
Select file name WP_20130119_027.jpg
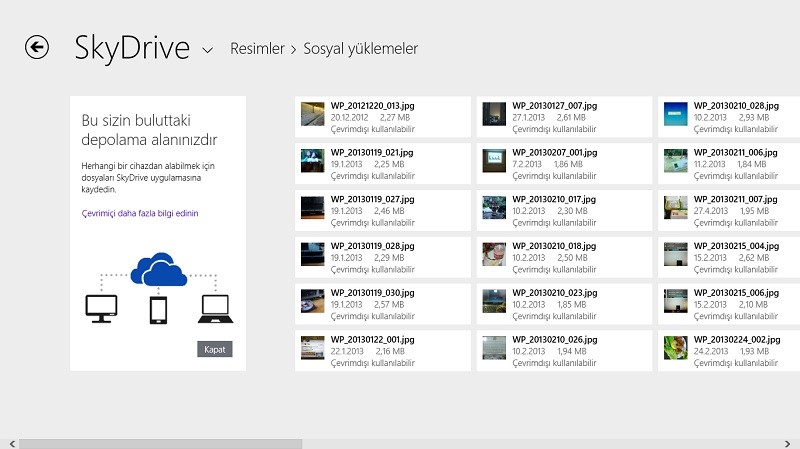pyautogui.click(x=372, y=199)
